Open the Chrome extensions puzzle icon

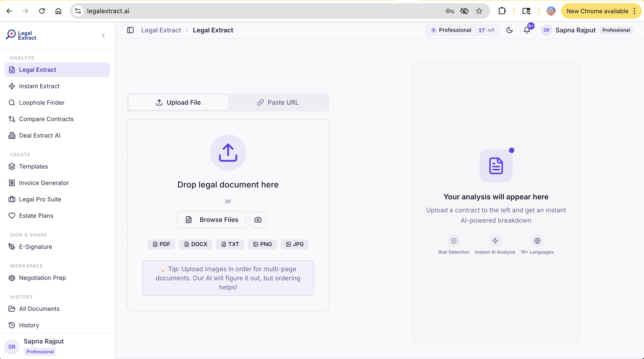(502, 11)
